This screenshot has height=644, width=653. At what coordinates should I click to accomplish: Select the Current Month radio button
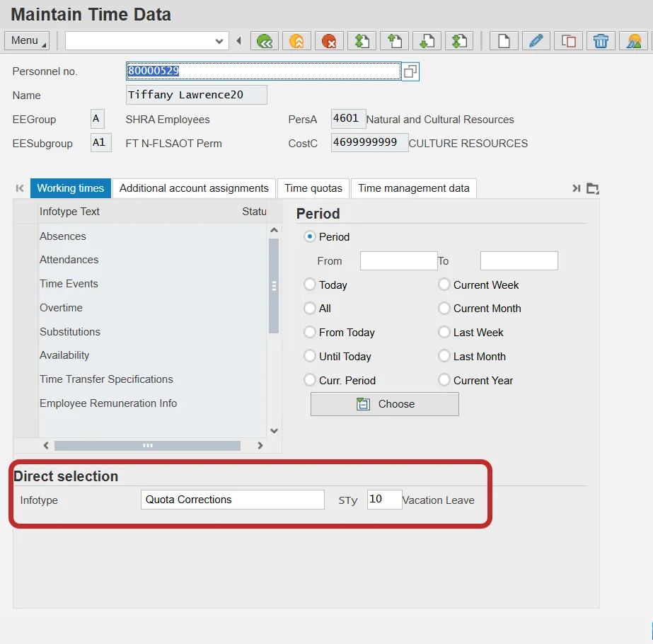[x=444, y=309]
